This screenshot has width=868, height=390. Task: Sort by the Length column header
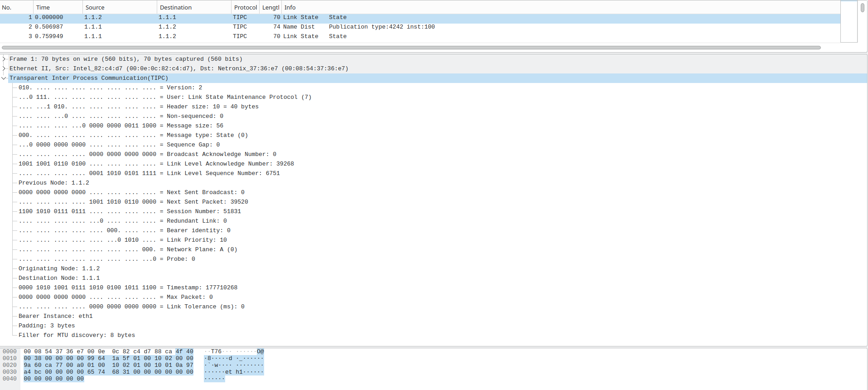click(270, 7)
